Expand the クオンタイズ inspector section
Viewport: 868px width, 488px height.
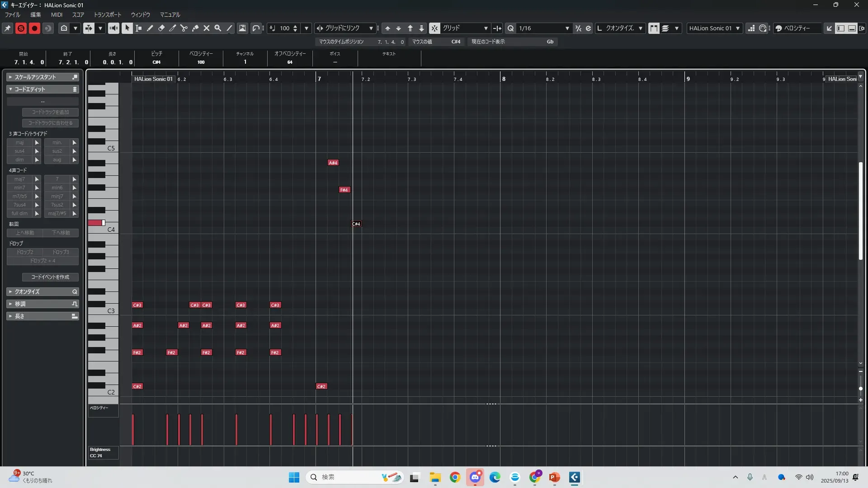(x=27, y=292)
